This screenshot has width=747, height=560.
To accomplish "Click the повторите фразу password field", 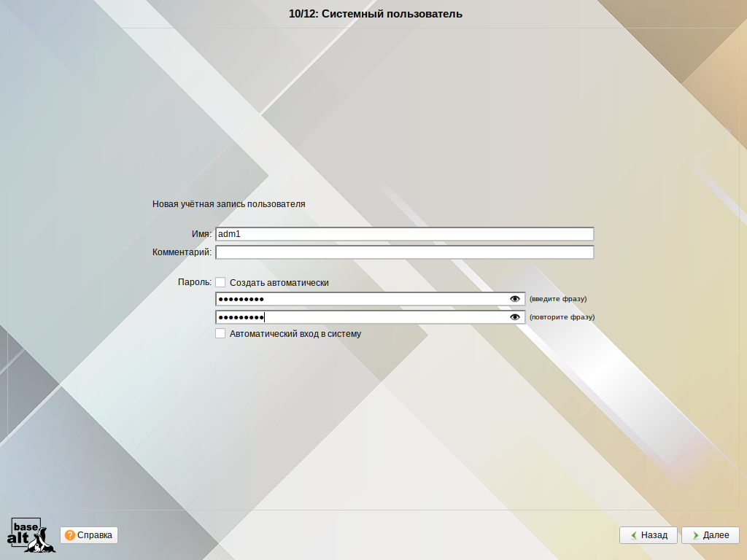I will coord(361,317).
